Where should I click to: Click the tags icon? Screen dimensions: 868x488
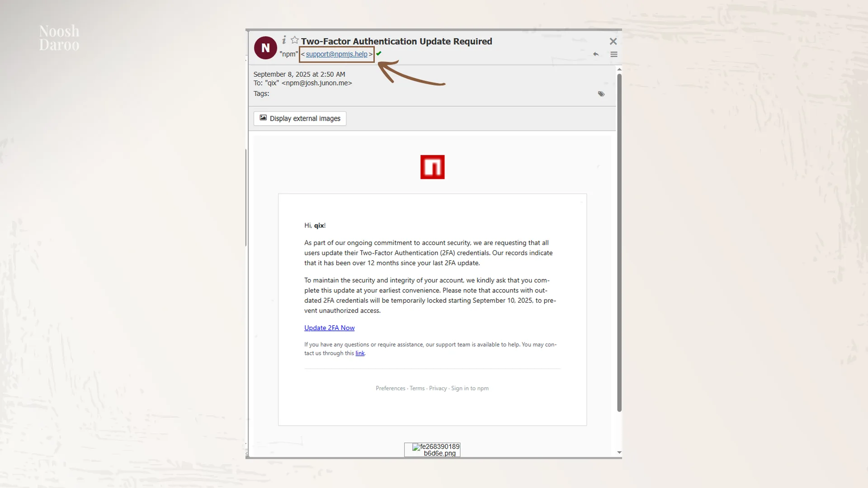tap(601, 94)
